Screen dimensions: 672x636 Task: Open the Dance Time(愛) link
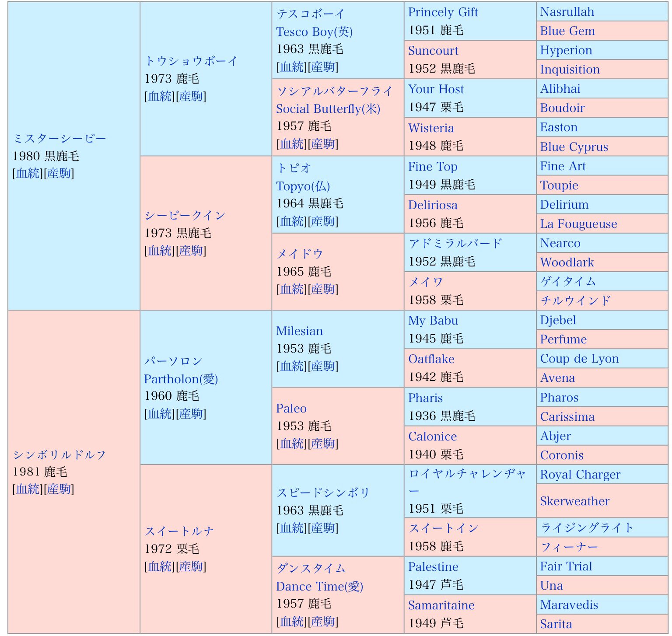(x=320, y=587)
